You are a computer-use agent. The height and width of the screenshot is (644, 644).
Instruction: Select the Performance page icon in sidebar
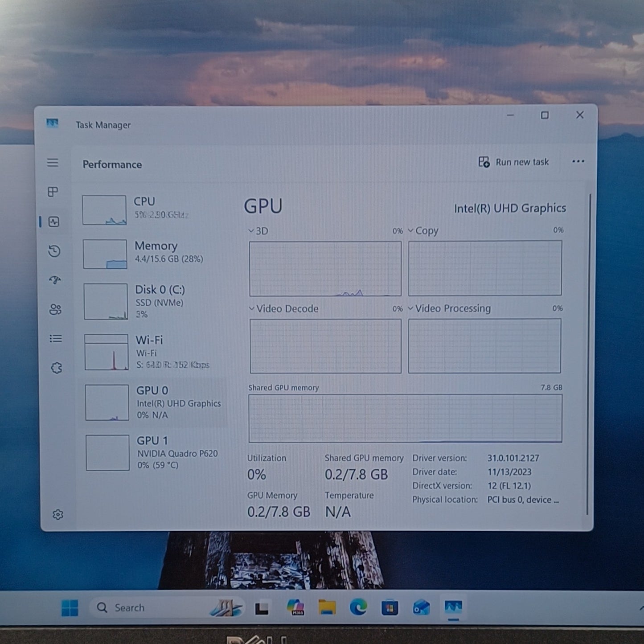[54, 222]
